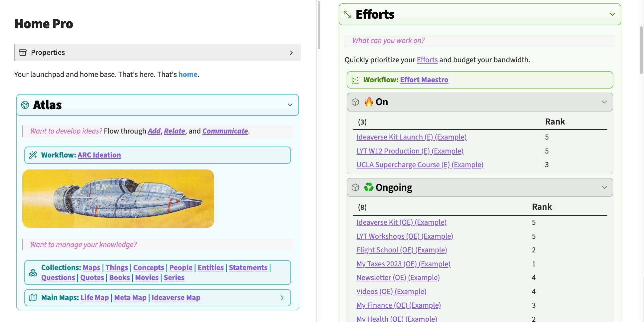This screenshot has width=644, height=322.
Task: Open the Effort Maestro workflow link
Action: coord(424,80)
